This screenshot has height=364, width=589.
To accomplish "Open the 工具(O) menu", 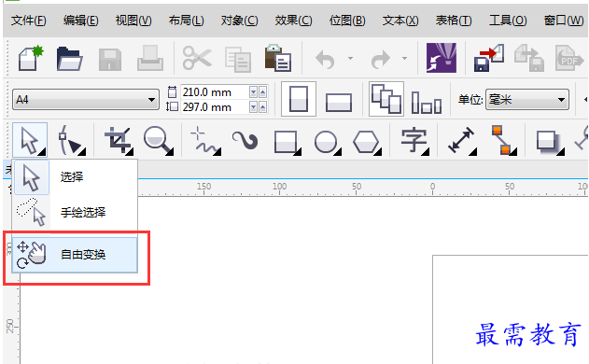I will [508, 21].
